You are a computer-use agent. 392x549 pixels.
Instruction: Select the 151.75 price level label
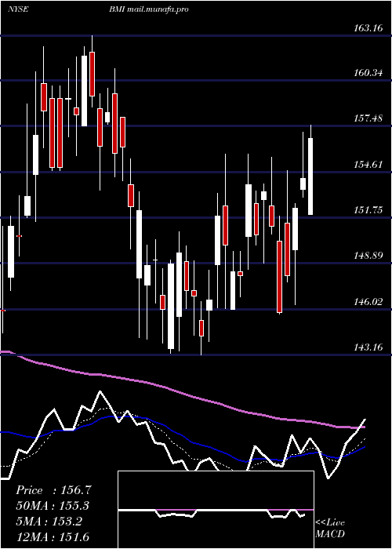pos(368,209)
